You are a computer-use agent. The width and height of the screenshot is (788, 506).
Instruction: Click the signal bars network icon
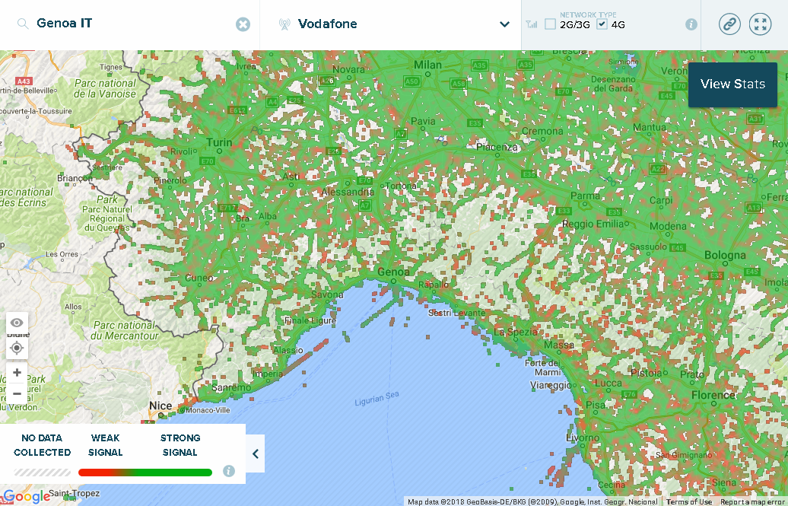click(x=531, y=24)
